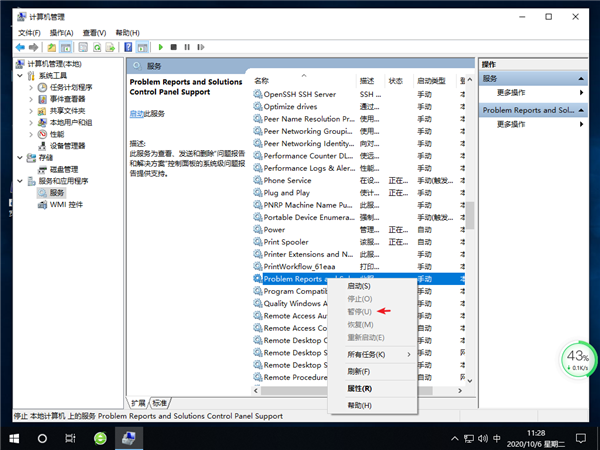
Task: Expand the 本地用户和组 node
Action: point(30,122)
